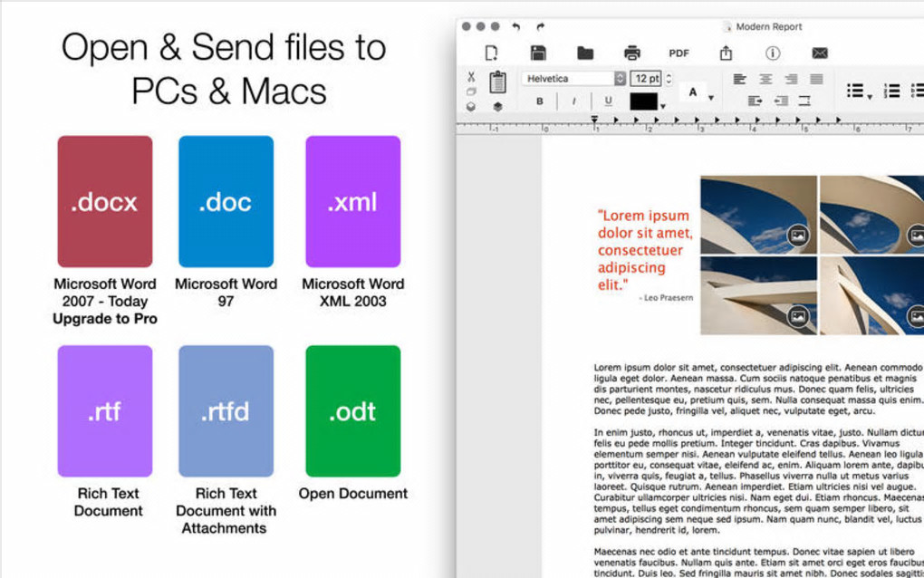This screenshot has width=924, height=578.
Task: Center align the text
Action: 765,79
